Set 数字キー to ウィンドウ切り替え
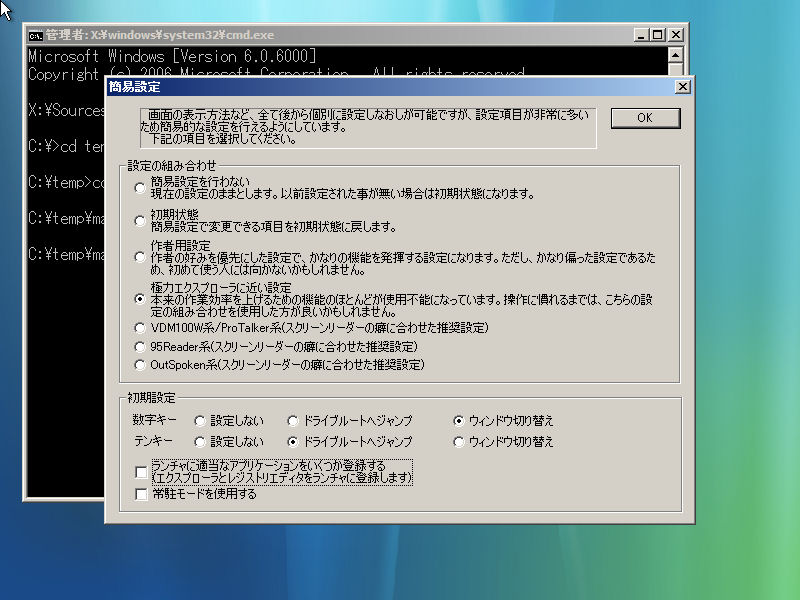This screenshot has height=600, width=800. tap(459, 421)
